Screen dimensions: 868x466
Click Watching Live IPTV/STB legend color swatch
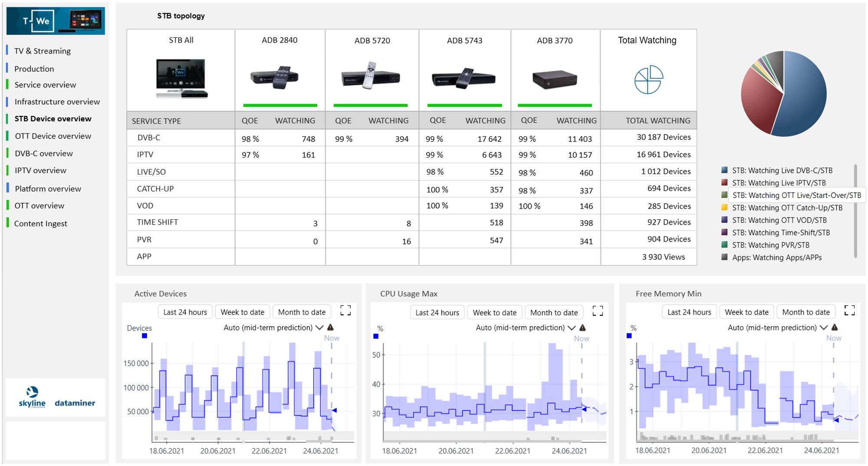coord(724,182)
